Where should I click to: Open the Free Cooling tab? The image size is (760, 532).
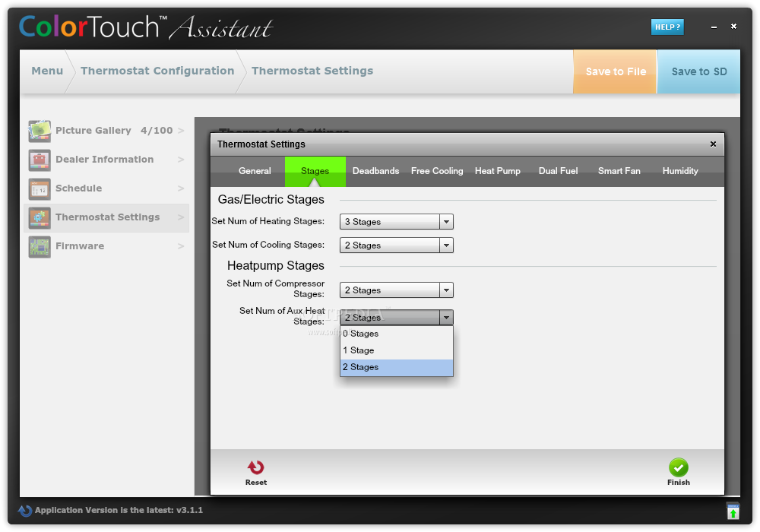point(437,171)
